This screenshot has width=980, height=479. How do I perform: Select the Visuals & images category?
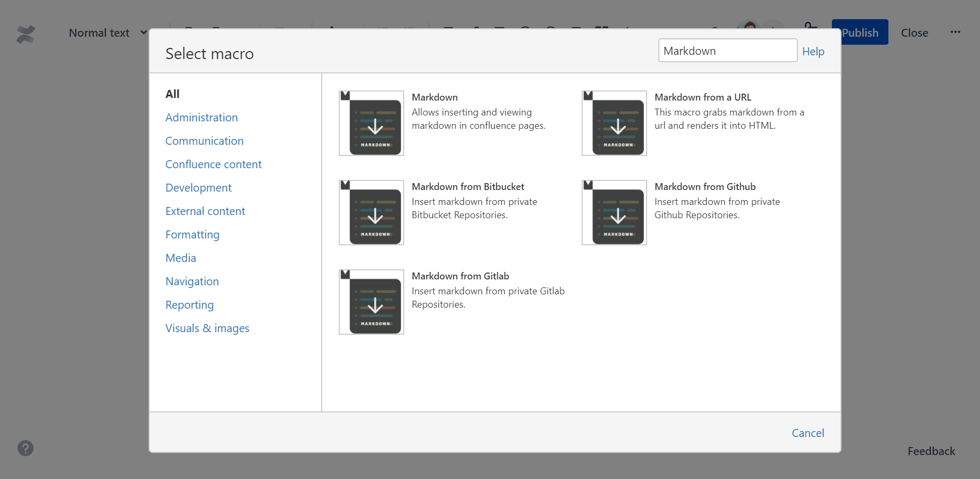pos(207,328)
